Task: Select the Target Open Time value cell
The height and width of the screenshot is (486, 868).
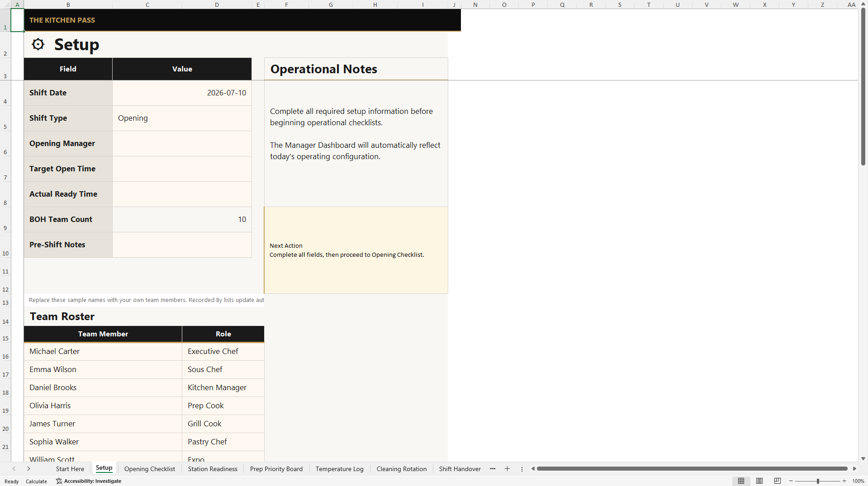Action: click(x=182, y=169)
